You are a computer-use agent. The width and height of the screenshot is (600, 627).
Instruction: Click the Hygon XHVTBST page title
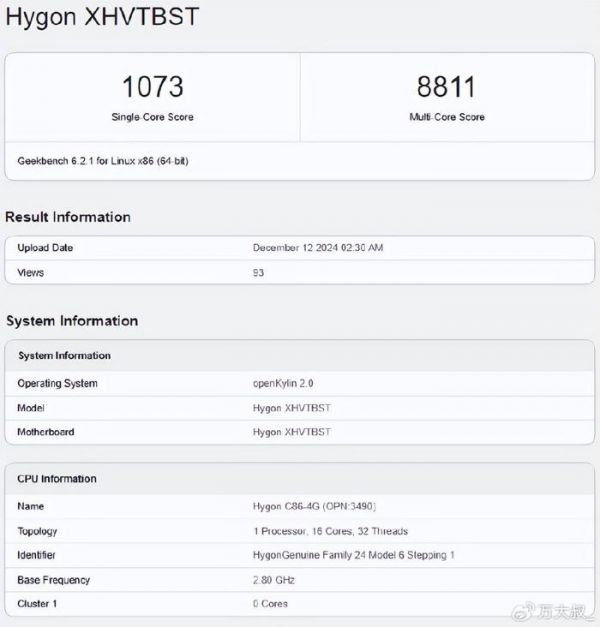pos(102,17)
